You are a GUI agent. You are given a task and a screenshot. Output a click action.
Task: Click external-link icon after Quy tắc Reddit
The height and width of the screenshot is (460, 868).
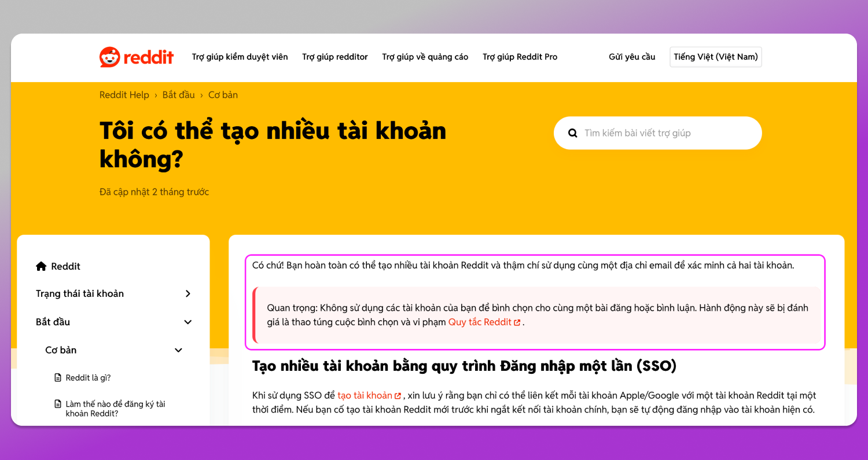pyautogui.click(x=517, y=322)
